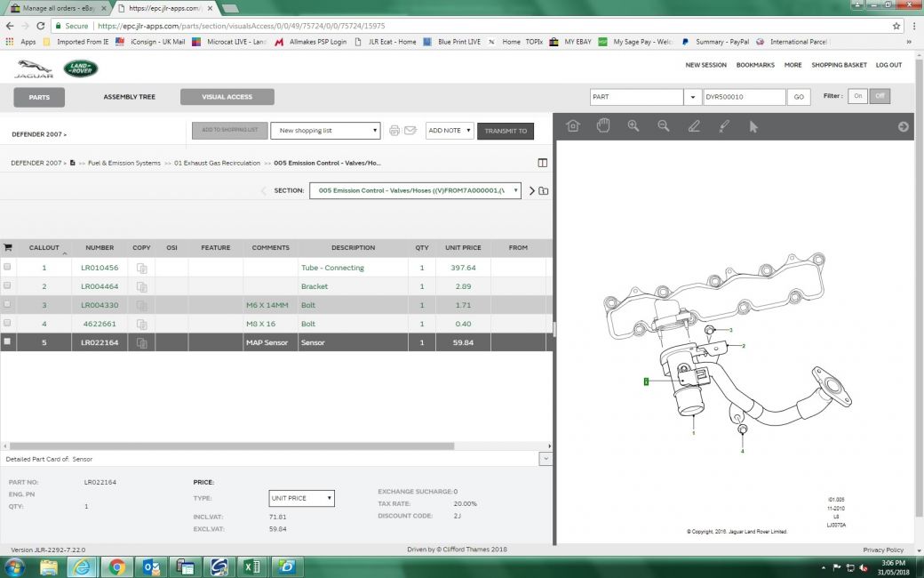This screenshot has width=924, height=578.
Task: Click the right arrow circle in diagram toolbar
Action: click(903, 127)
